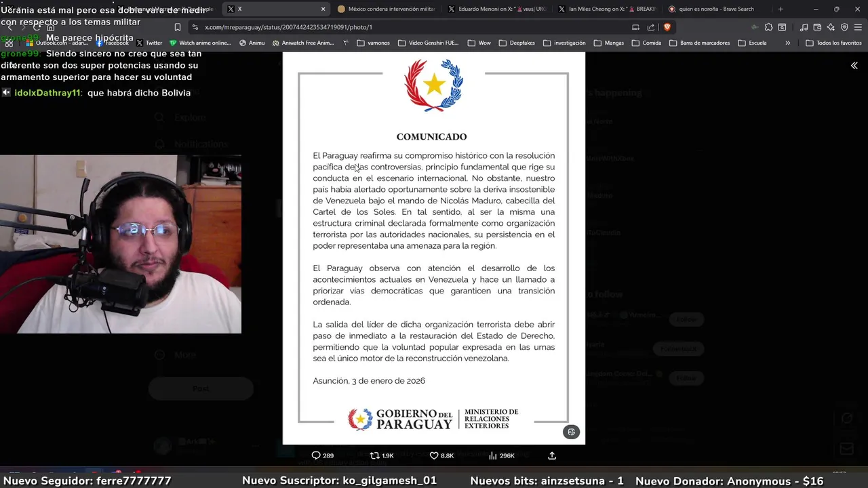Open the browser extensions puzzle icon
The width and height of the screenshot is (868, 488).
768,27
